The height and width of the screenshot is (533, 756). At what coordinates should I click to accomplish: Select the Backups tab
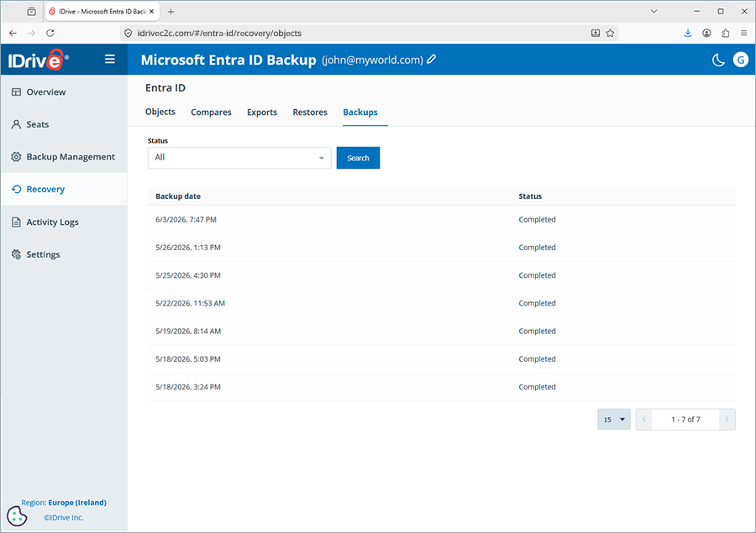tap(360, 112)
